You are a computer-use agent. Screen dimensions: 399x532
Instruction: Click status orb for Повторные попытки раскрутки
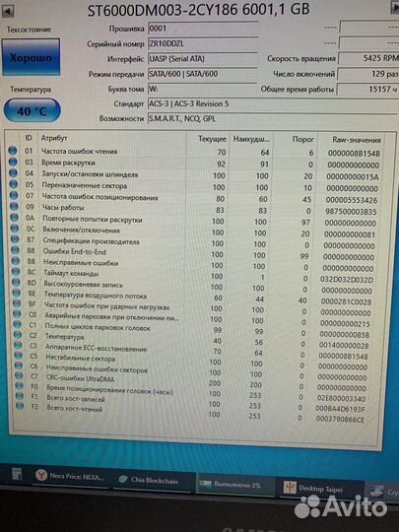pyautogui.click(x=15, y=217)
